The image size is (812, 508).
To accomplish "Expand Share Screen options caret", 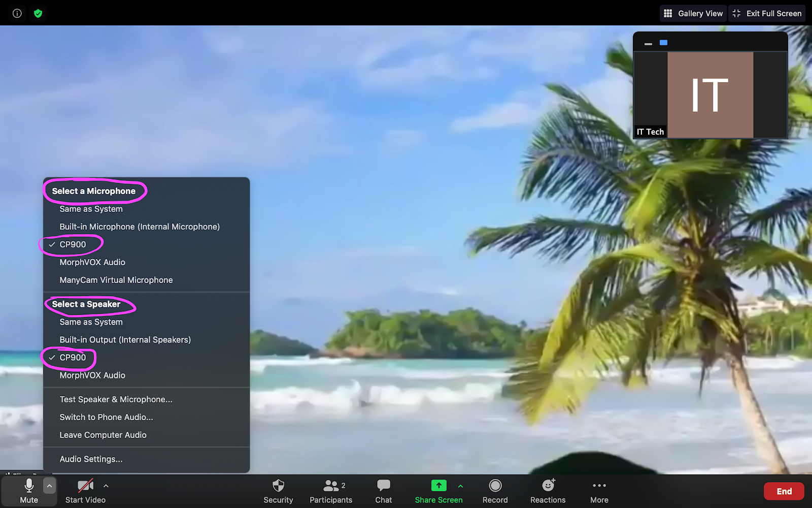I will 461,486.
